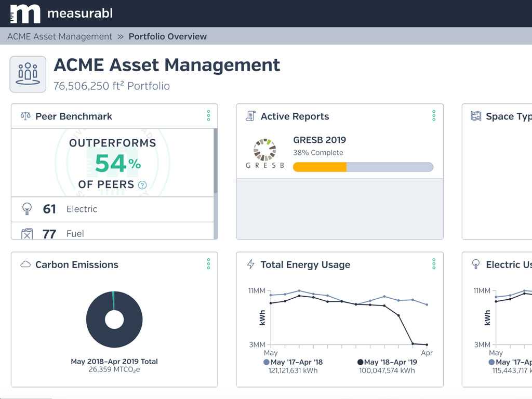Open the Peer Benchmark card options menu

(208, 116)
